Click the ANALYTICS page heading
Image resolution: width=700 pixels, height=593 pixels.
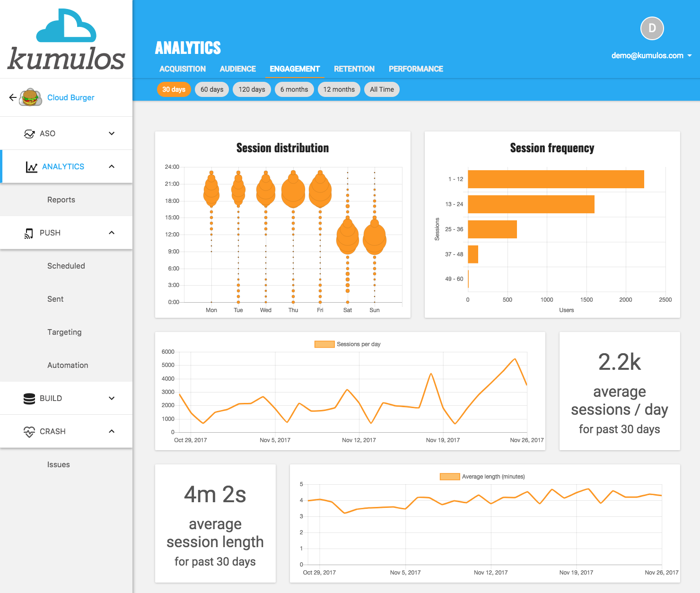point(188,48)
